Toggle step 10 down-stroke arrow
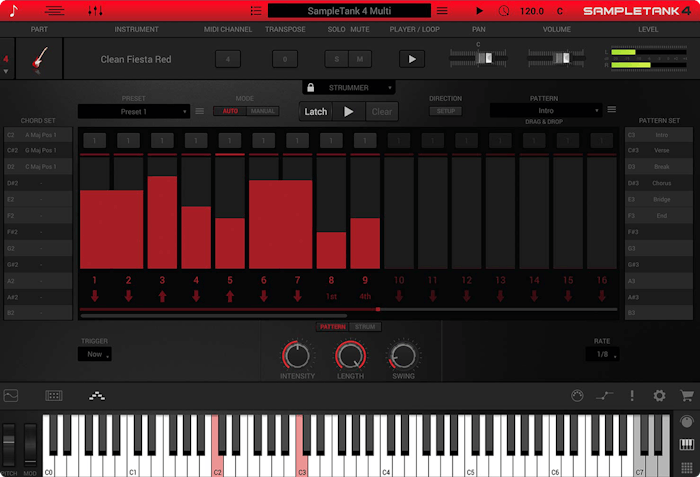 click(399, 296)
